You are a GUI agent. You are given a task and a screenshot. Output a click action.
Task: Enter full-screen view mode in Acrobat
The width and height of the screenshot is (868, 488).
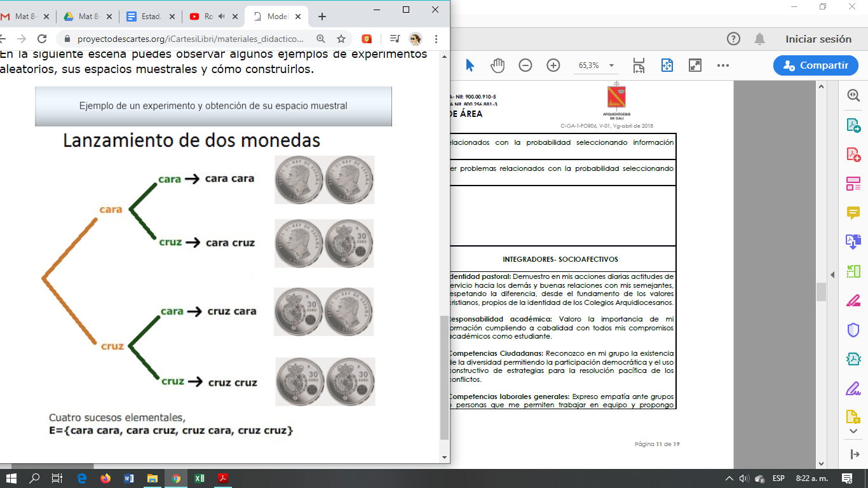point(695,65)
